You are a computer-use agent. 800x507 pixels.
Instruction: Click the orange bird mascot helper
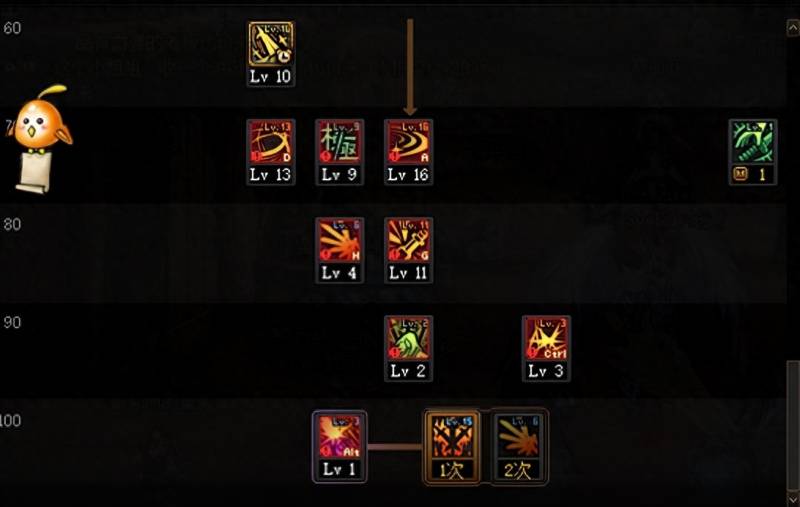[40, 120]
